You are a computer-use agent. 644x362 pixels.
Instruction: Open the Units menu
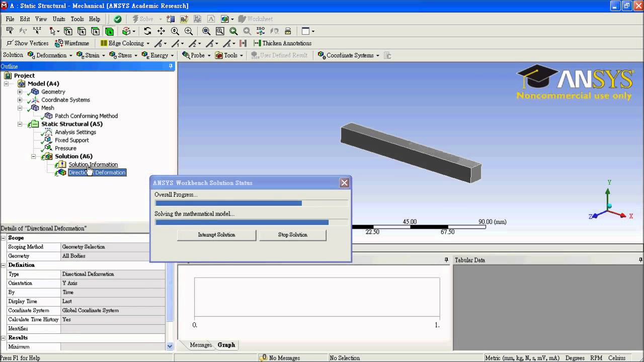pyautogui.click(x=59, y=19)
